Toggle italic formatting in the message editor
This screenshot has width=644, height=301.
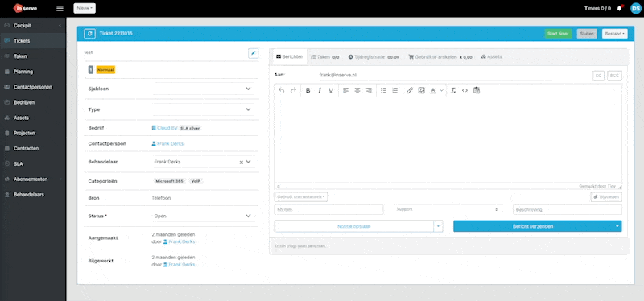coord(319,90)
